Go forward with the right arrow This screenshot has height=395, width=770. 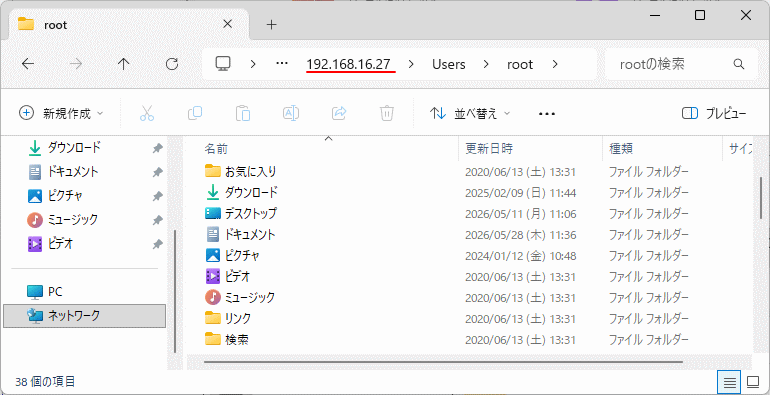point(76,64)
